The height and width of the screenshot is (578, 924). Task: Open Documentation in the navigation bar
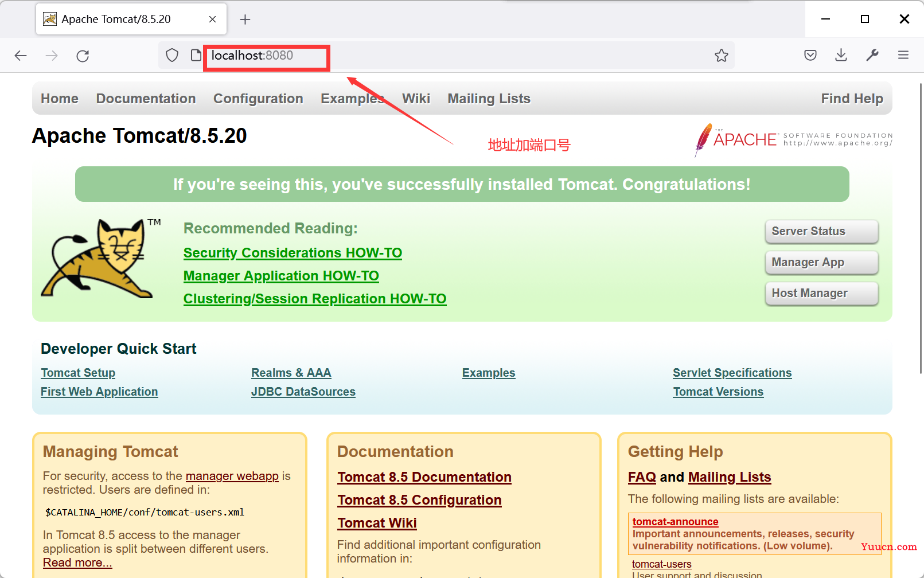(146, 99)
